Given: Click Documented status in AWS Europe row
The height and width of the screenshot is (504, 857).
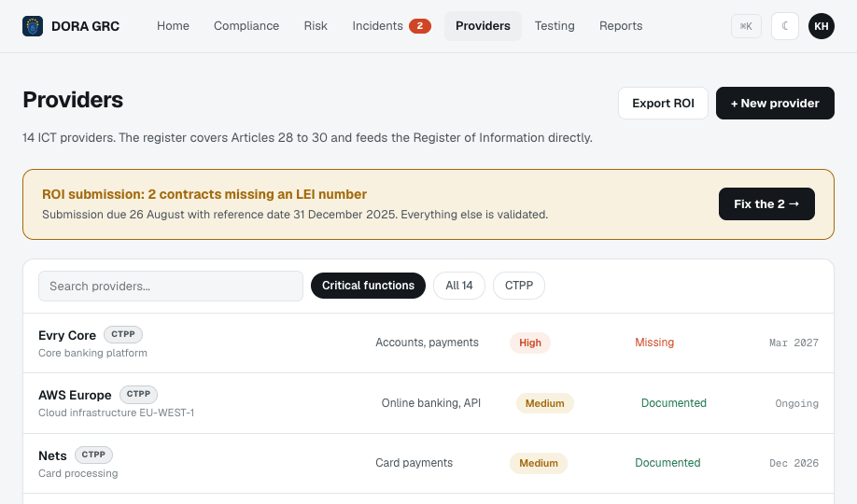Looking at the screenshot, I should coord(673,403).
